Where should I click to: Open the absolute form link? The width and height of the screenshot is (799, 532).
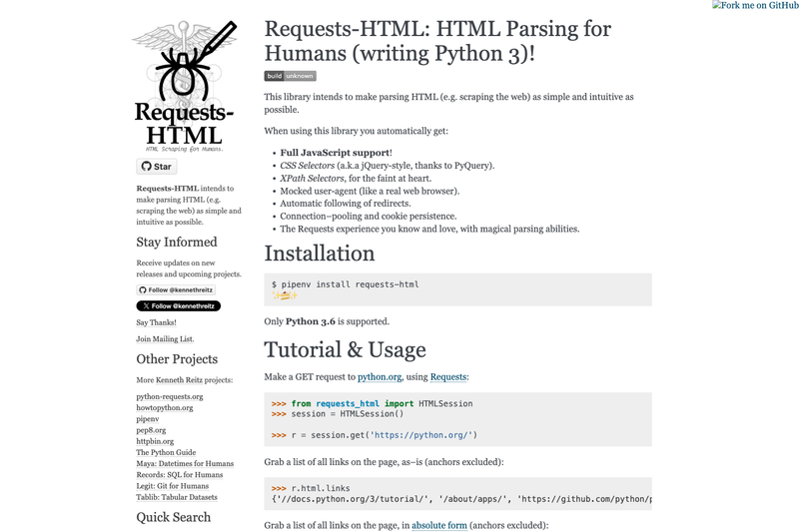pyautogui.click(x=439, y=525)
